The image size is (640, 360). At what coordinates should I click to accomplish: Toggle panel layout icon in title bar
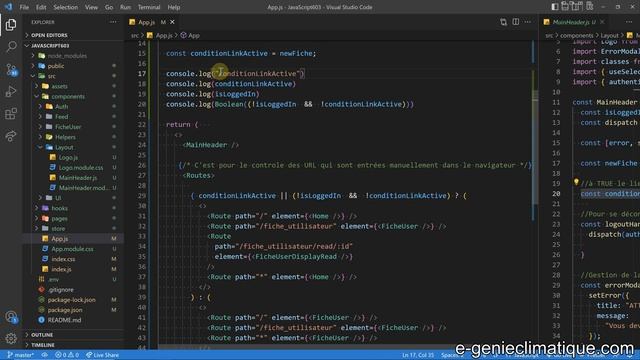tap(565, 7)
